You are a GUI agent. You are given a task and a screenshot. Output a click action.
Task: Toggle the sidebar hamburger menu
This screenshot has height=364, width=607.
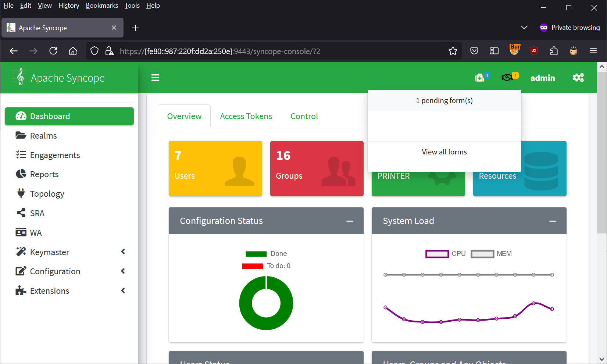click(155, 78)
